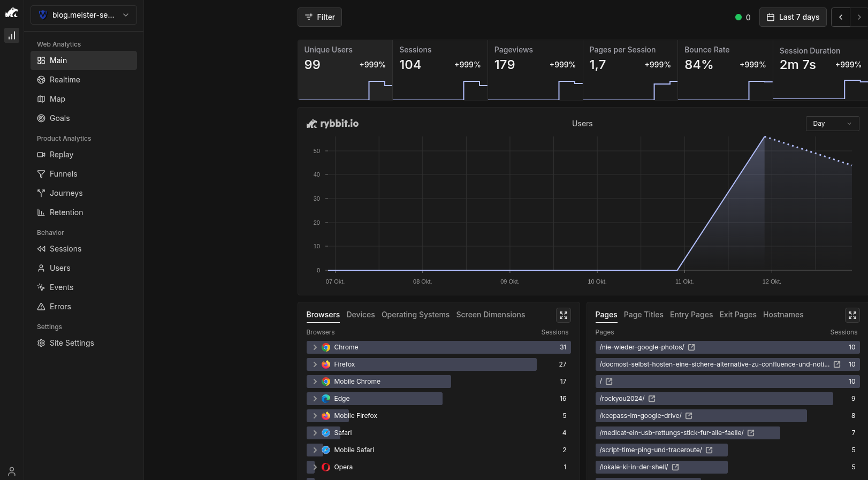This screenshot has width=868, height=480.
Task: Open user account icon at bottom left
Action: coord(12,471)
